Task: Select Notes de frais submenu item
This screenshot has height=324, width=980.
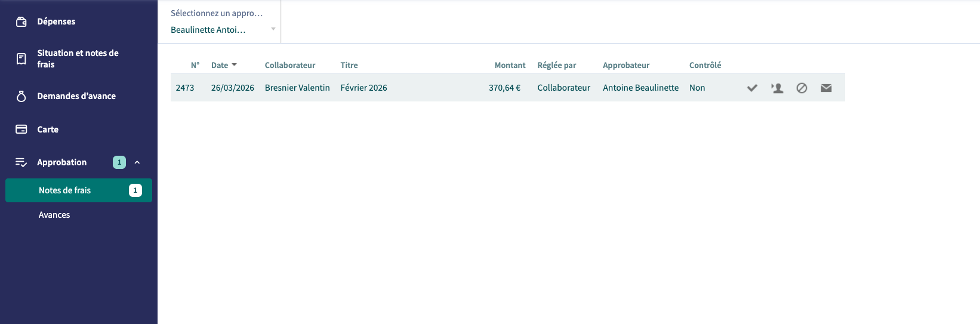Action: (x=79, y=190)
